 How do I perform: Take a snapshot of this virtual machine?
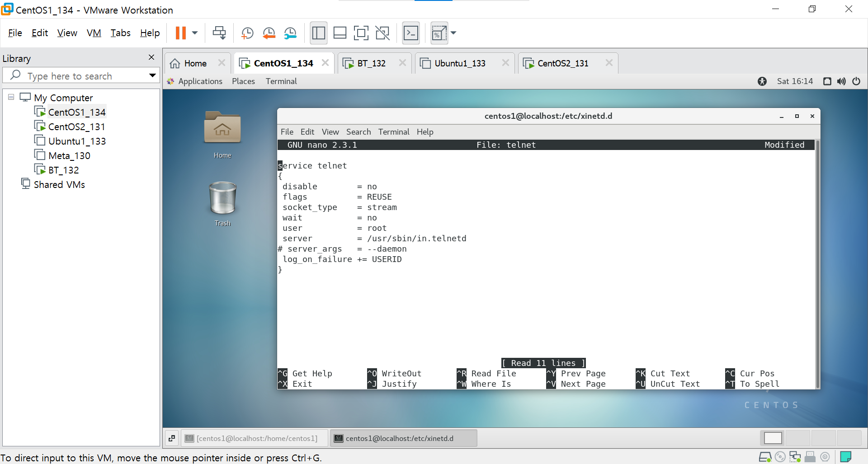click(247, 33)
